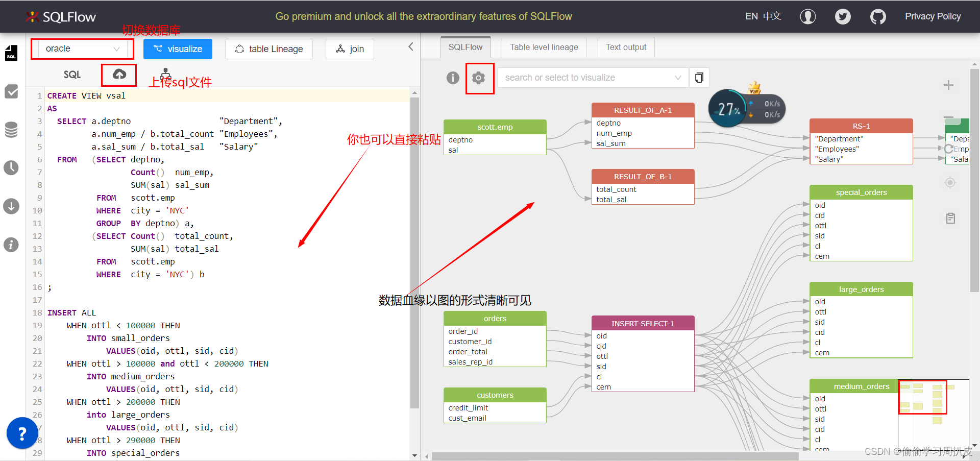The width and height of the screenshot is (980, 461).
Task: Select the large_orders table header
Action: coord(862,289)
